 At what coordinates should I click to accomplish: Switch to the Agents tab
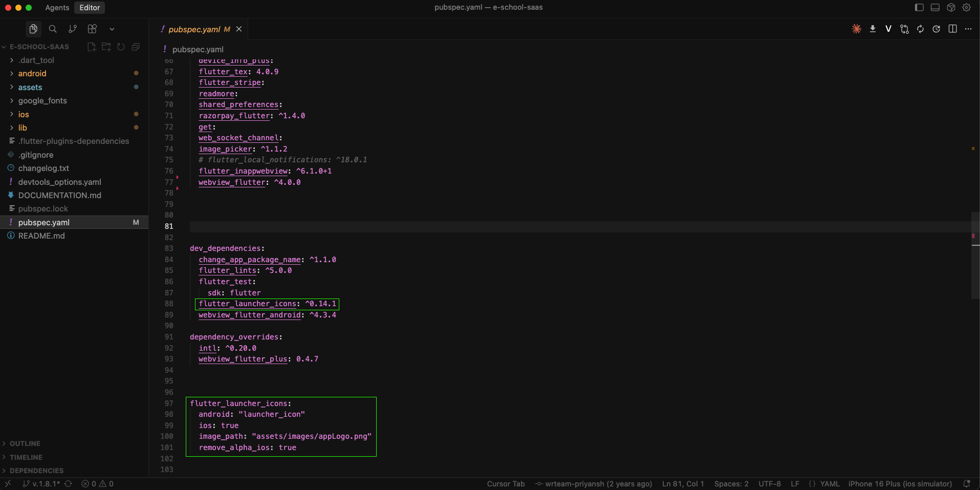(x=57, y=8)
